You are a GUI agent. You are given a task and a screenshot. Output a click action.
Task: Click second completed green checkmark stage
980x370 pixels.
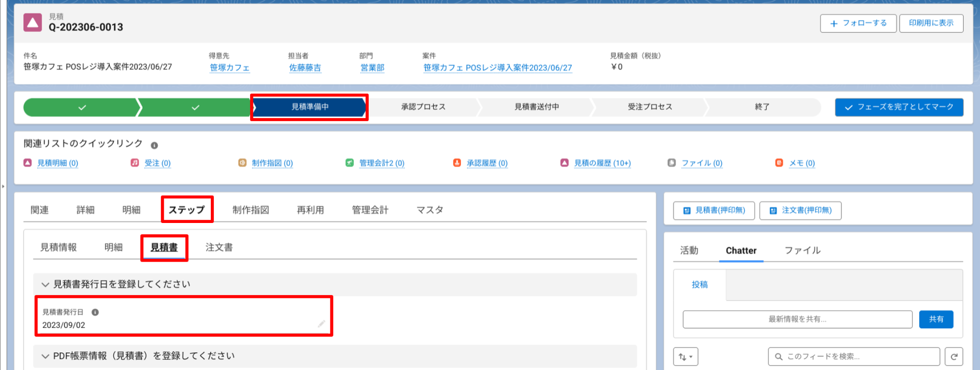196,107
